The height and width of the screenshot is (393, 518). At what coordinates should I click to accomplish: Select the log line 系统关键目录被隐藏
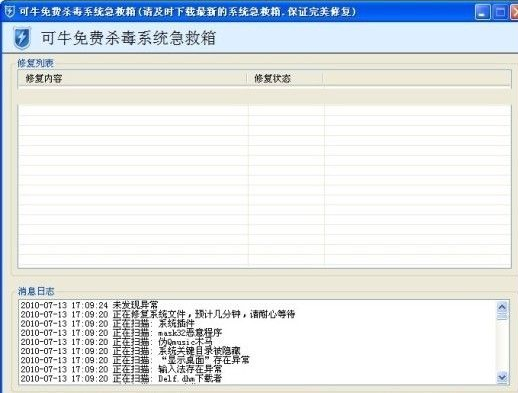point(130,351)
